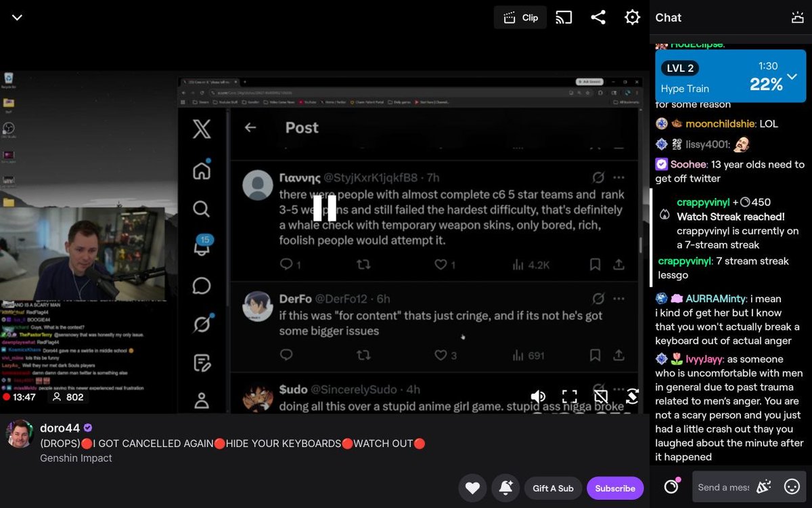Screen dimensions: 812x508
Task: Select the crappyvinyl name in the watch streak notice
Action: tap(703, 202)
